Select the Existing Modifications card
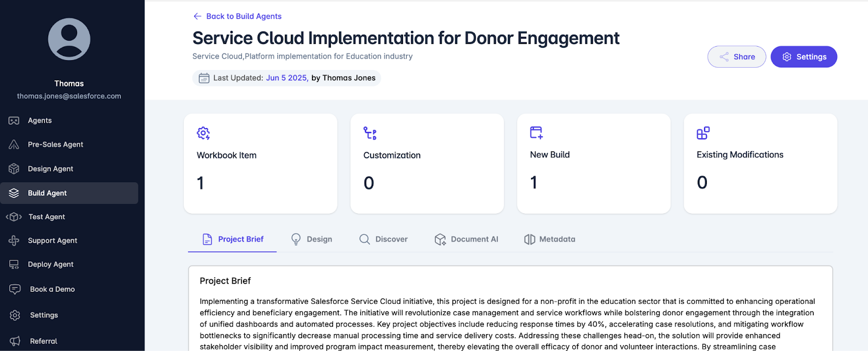868x351 pixels. point(760,163)
